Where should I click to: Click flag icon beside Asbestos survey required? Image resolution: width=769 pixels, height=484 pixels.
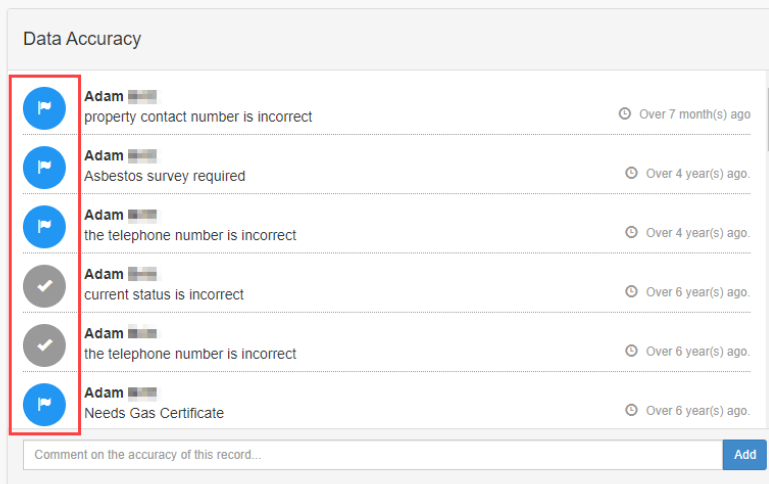tap(44, 167)
